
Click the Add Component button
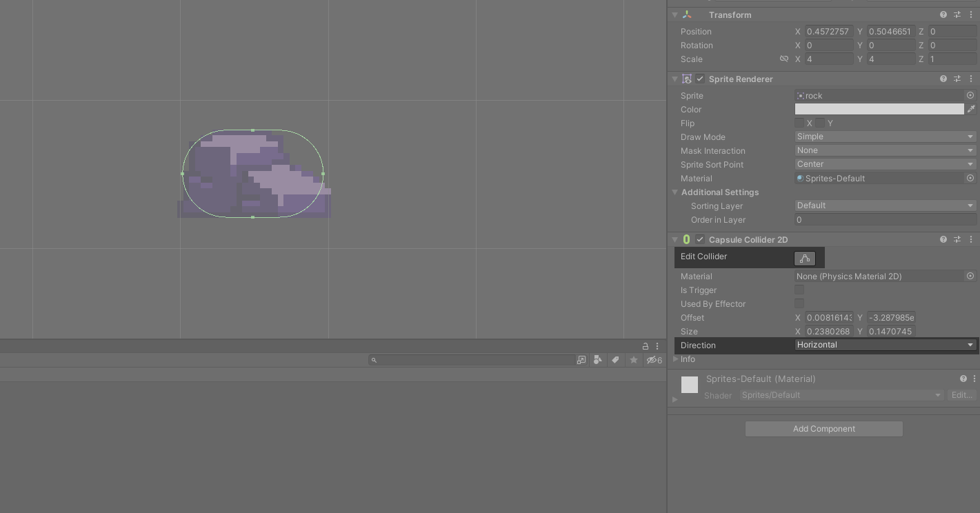(x=823, y=429)
